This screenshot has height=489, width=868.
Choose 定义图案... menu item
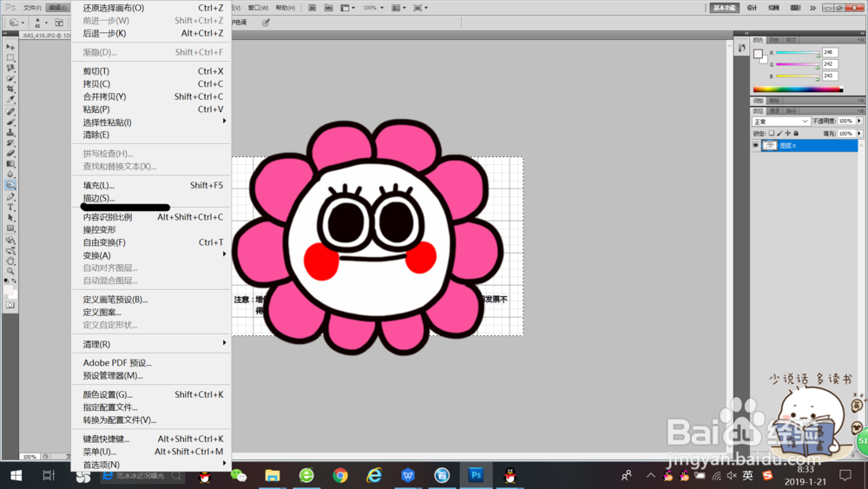pyautogui.click(x=151, y=313)
